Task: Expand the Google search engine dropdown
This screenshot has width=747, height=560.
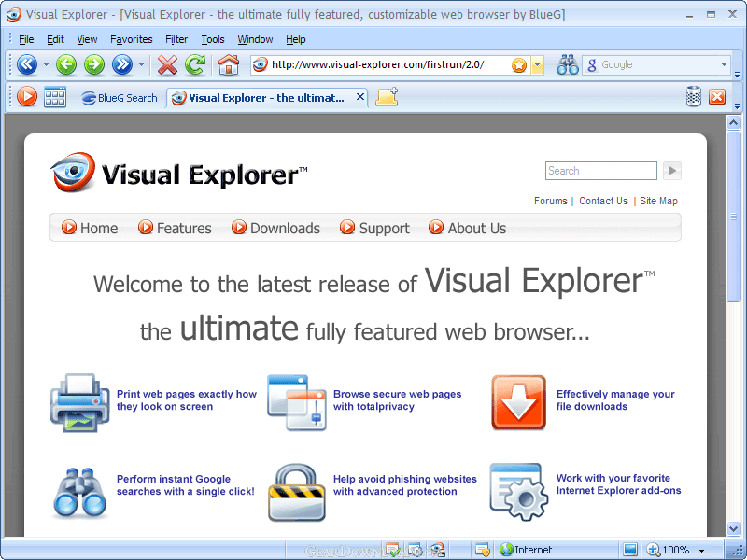Action: (x=724, y=64)
